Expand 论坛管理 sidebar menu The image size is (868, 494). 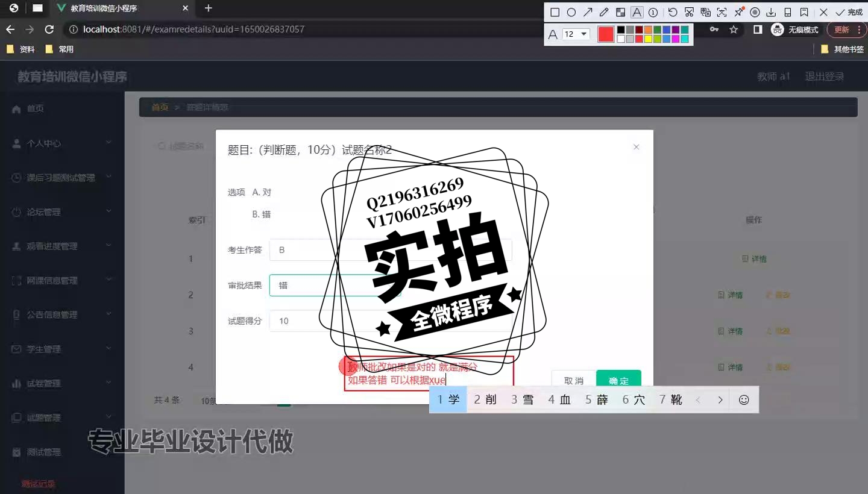62,212
